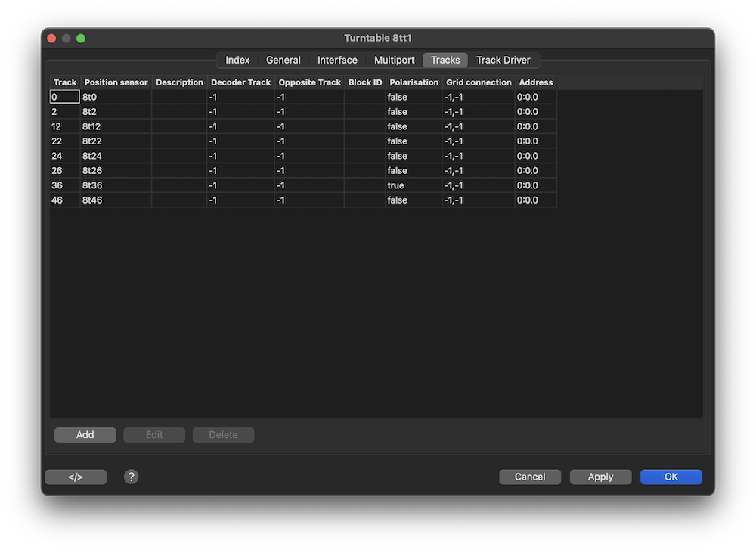Click the Address column header
This screenshot has height=550, width=756.
click(x=536, y=82)
